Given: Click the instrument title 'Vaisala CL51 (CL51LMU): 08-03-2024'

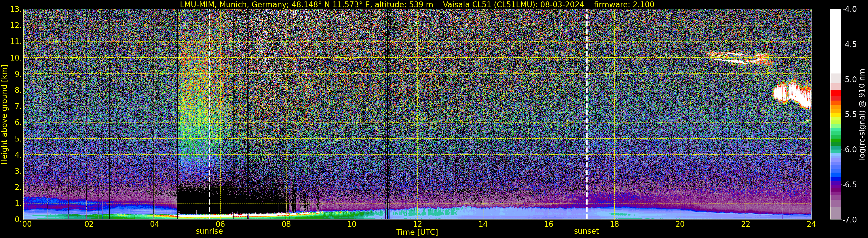Looking at the screenshot, I should pos(514,4).
